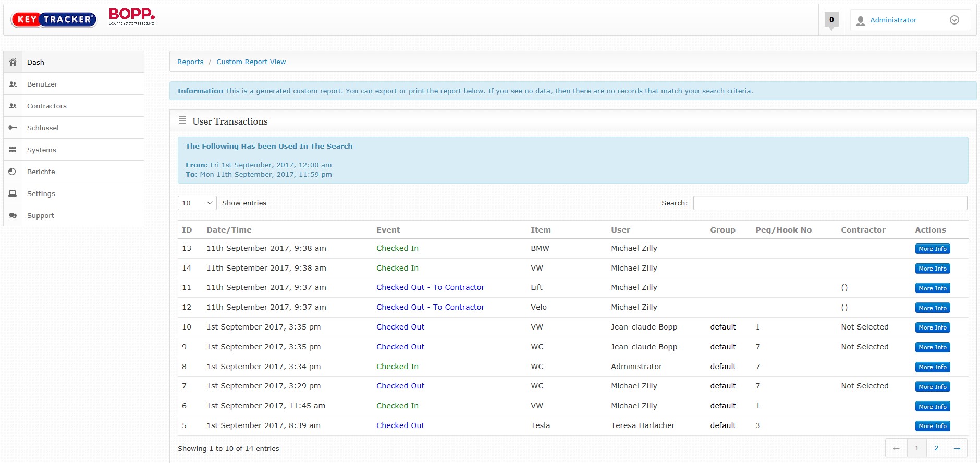Open the notifications counter badge
980x463 pixels.
pyautogui.click(x=831, y=20)
